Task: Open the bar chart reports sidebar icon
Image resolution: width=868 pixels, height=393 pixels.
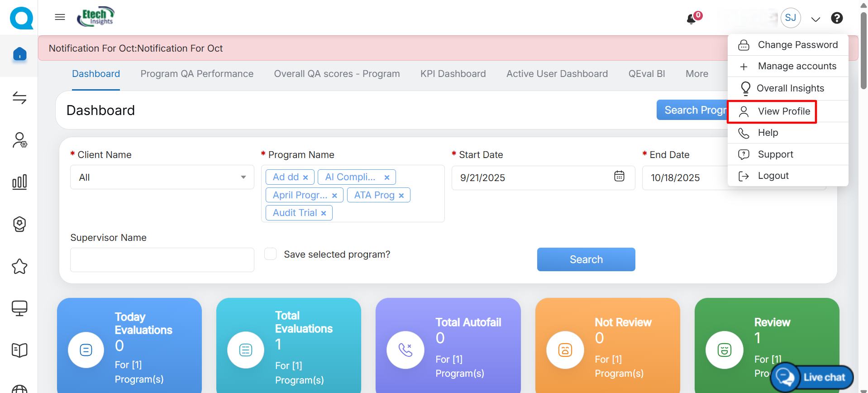Action: pyautogui.click(x=19, y=182)
